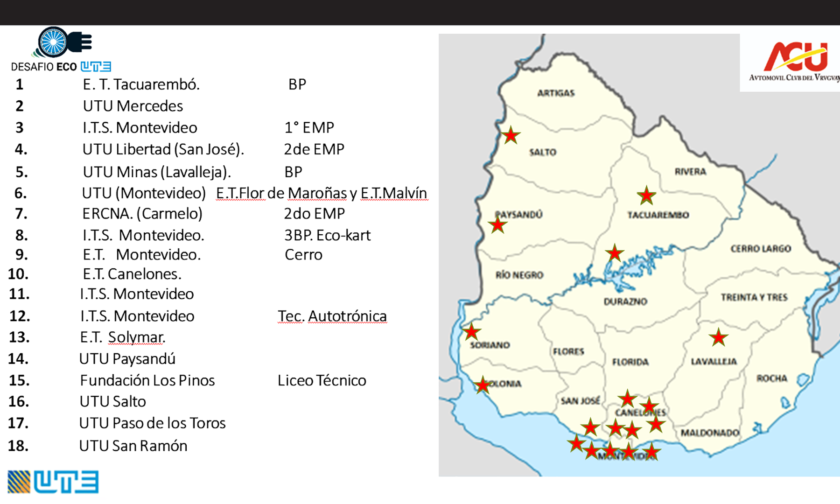Click the LAVALLEJA label on map
This screenshot has width=840, height=504.
click(714, 362)
